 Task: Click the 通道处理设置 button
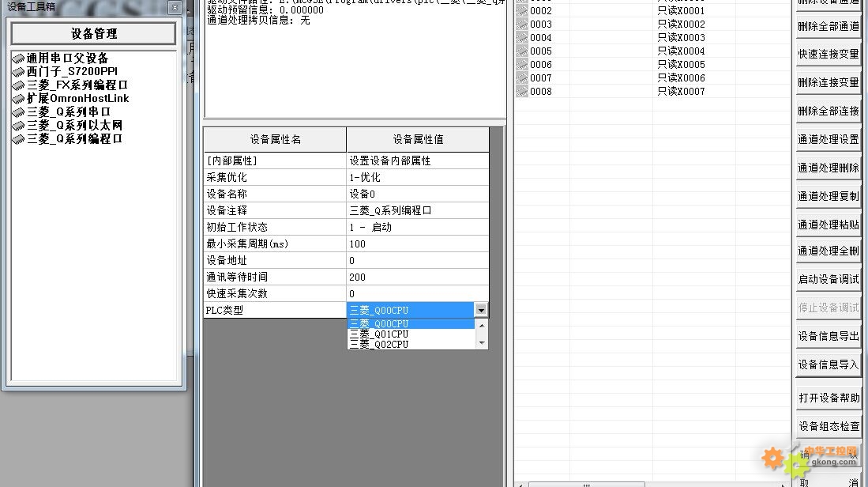pyautogui.click(x=829, y=140)
